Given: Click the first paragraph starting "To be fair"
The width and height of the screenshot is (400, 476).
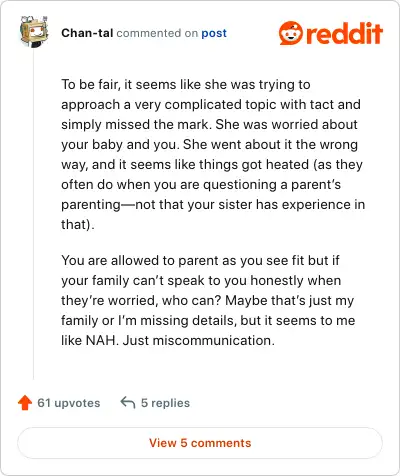Looking at the screenshot, I should (213, 154).
